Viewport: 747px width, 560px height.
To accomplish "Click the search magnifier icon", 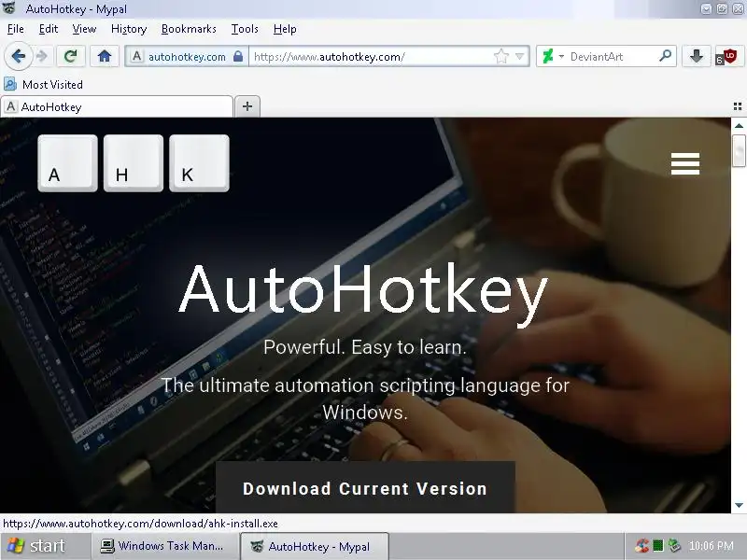I will point(666,56).
